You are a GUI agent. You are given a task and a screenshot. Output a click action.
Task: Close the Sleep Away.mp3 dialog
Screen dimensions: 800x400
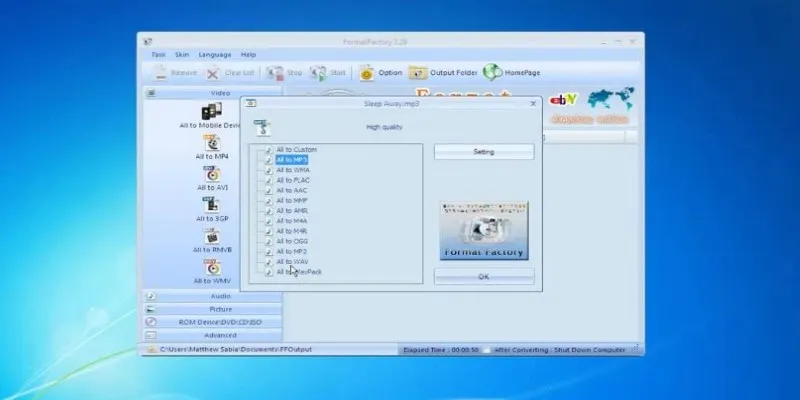(x=533, y=104)
